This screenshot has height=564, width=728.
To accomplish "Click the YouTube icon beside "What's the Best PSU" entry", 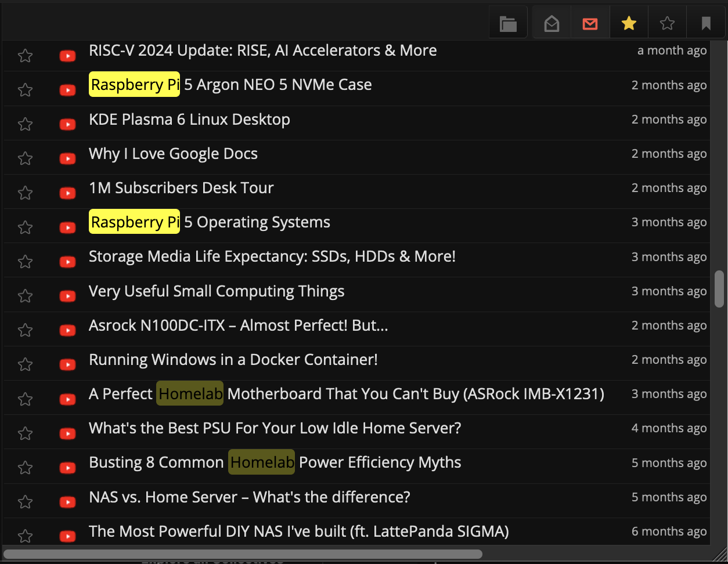I will (x=67, y=433).
